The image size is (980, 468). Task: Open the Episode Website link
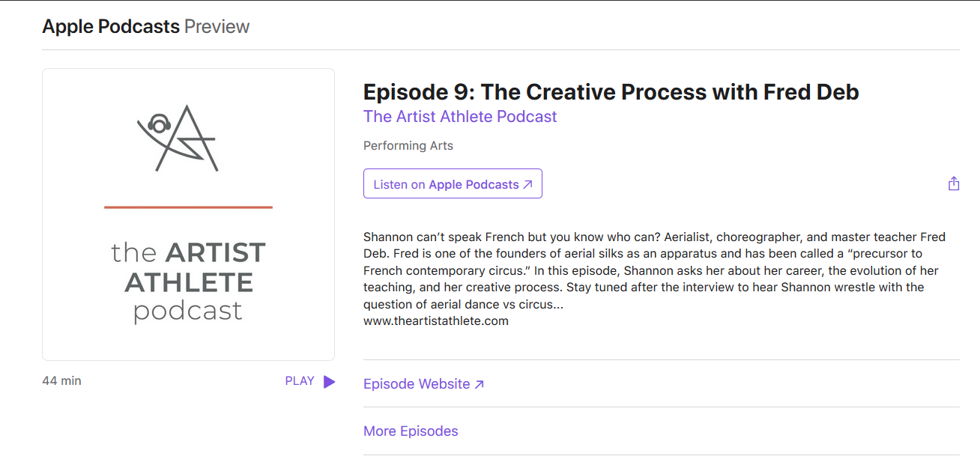point(424,384)
